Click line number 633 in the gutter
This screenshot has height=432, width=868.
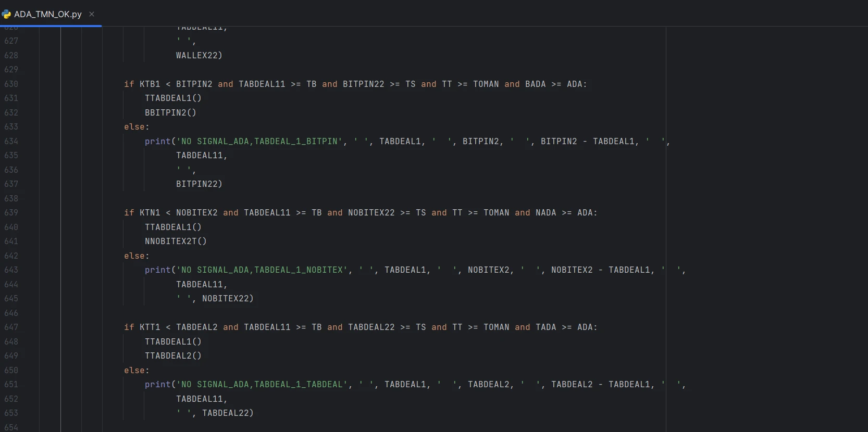(x=11, y=126)
